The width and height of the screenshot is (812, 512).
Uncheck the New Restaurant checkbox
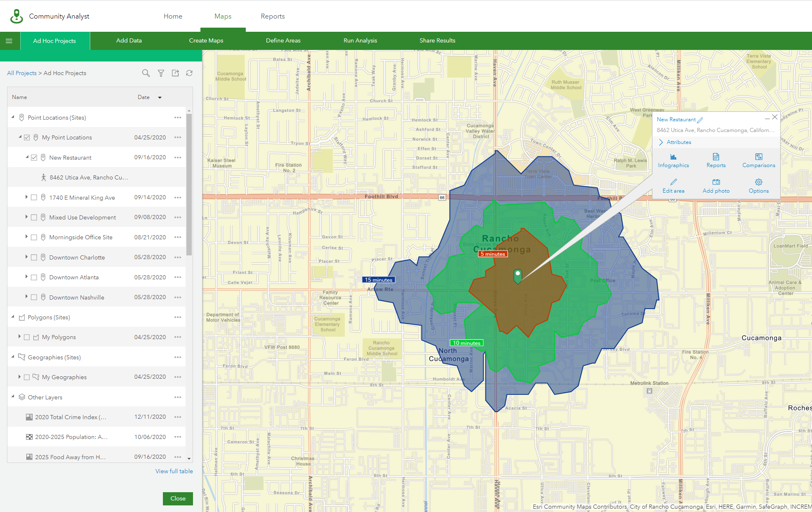pos(34,158)
